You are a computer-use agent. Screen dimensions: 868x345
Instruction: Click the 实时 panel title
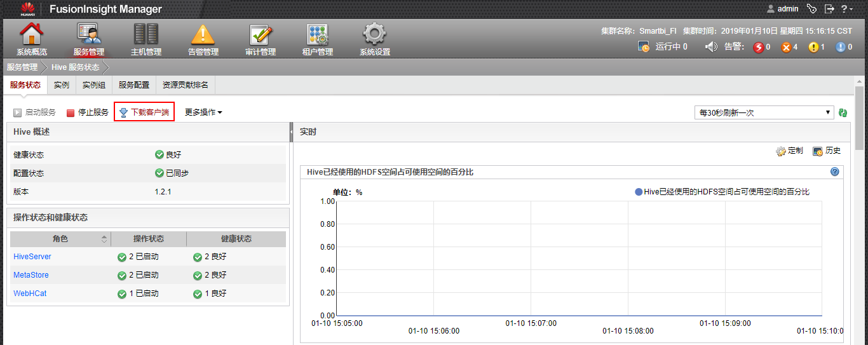pos(308,132)
